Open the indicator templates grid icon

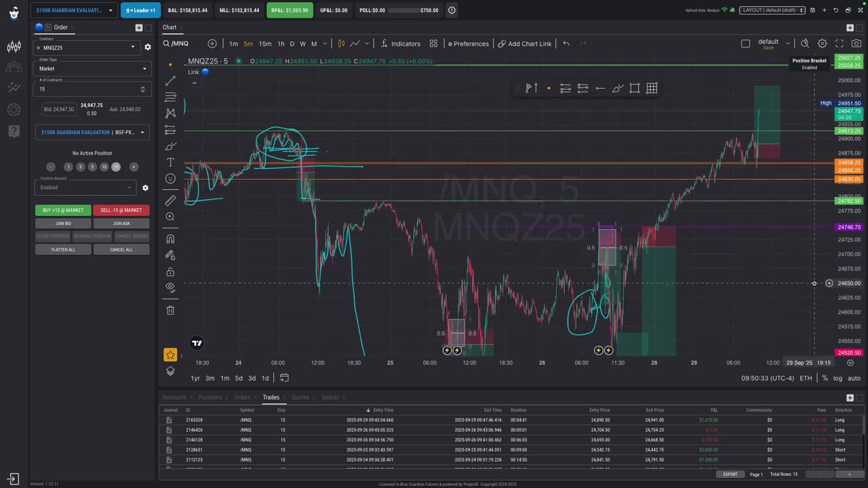pyautogui.click(x=433, y=43)
